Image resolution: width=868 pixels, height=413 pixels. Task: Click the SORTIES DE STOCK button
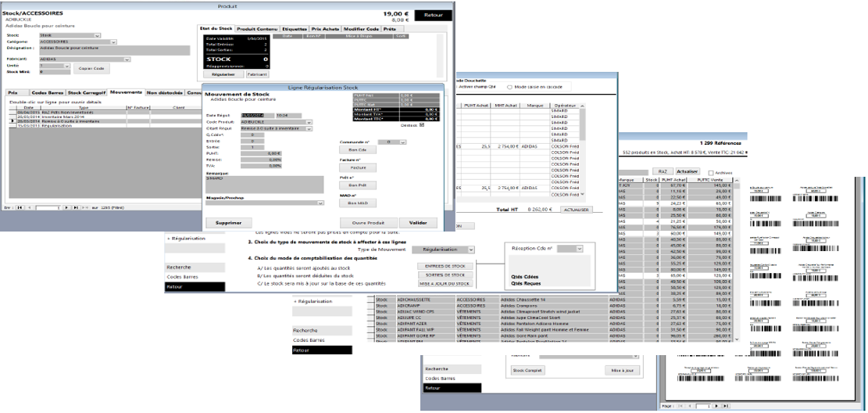445,275
